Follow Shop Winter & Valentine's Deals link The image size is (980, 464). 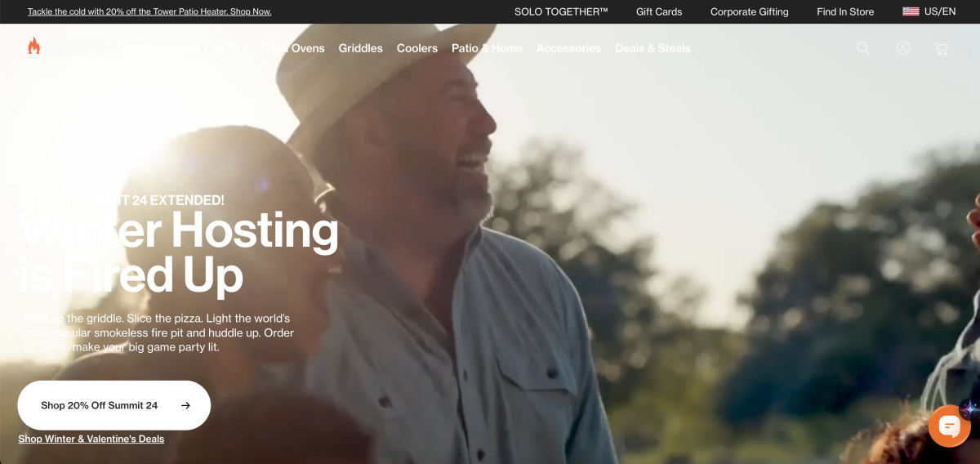click(x=91, y=439)
